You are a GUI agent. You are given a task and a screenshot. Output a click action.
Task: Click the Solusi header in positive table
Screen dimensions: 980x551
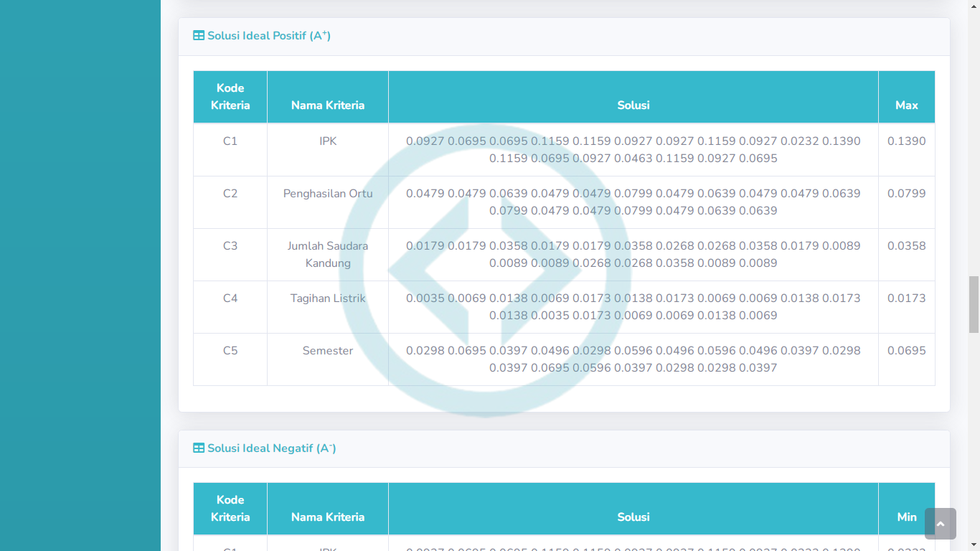click(633, 105)
